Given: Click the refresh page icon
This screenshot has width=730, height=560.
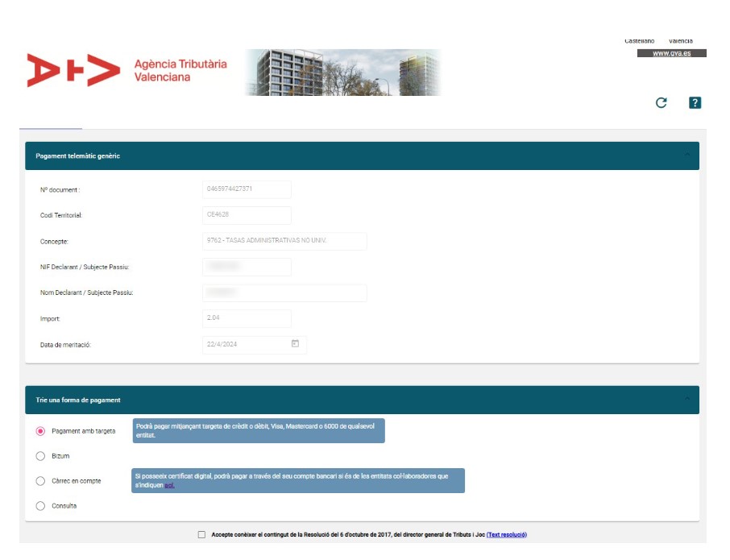Looking at the screenshot, I should coord(661,103).
